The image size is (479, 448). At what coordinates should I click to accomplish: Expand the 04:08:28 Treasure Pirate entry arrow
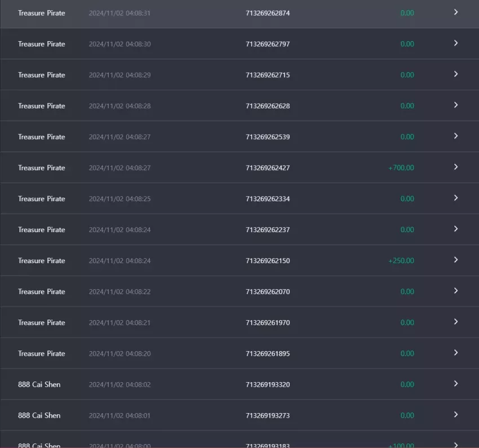[x=455, y=105]
